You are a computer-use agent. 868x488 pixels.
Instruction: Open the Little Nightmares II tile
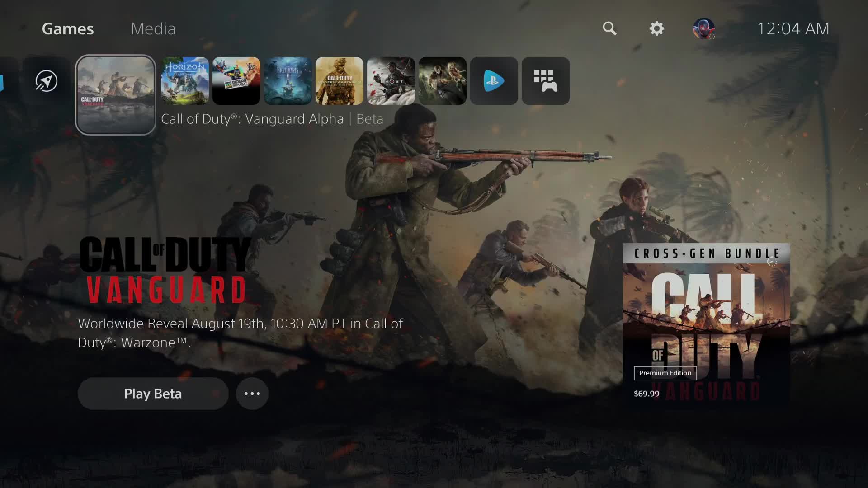[x=288, y=81]
